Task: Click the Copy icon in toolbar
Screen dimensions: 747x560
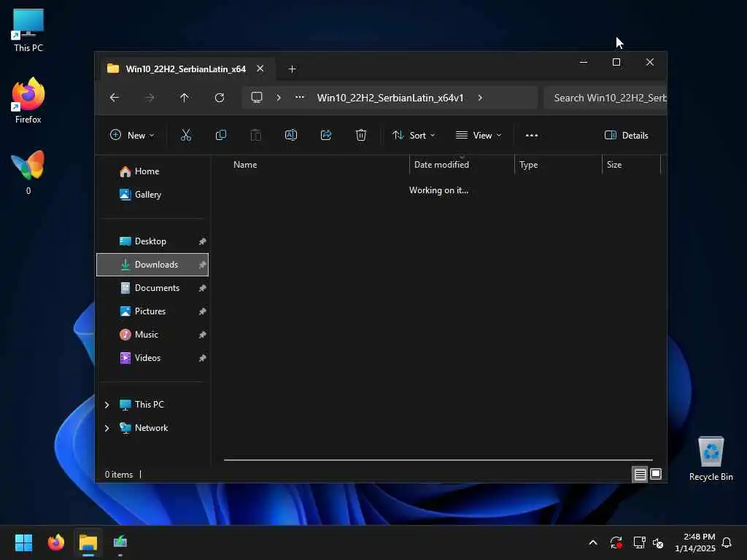Action: 220,135
